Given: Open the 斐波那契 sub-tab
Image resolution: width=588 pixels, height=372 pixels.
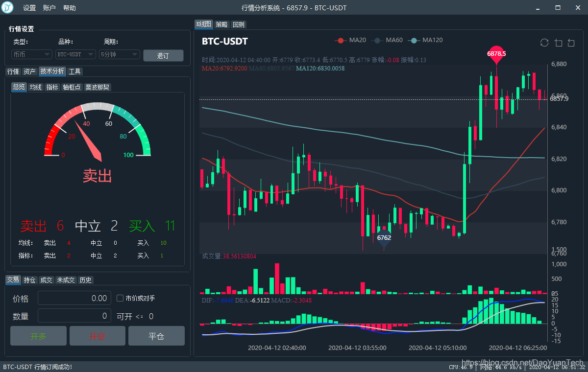Looking at the screenshot, I should click(97, 87).
